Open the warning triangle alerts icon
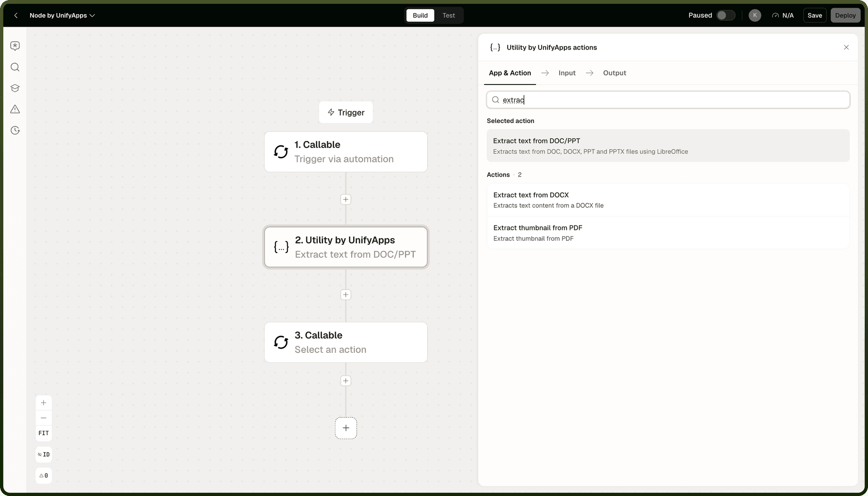868x496 pixels. (15, 109)
